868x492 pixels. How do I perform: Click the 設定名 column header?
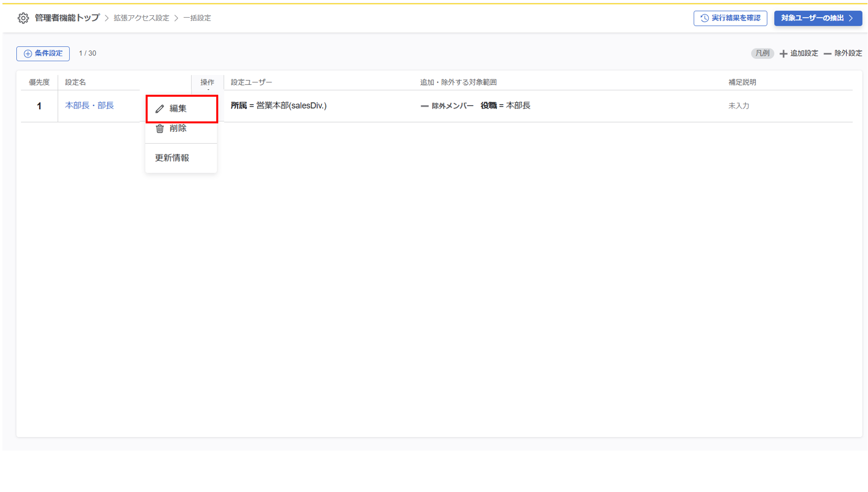(x=76, y=82)
